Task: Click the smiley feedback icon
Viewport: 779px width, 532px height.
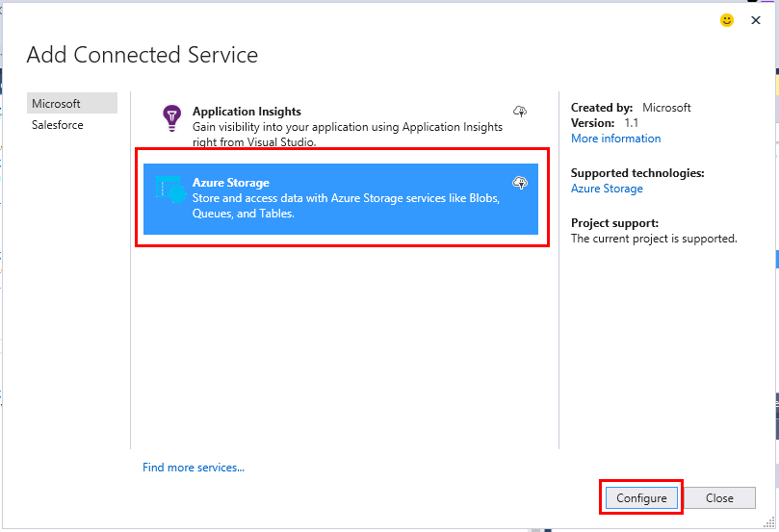Action: click(x=727, y=20)
